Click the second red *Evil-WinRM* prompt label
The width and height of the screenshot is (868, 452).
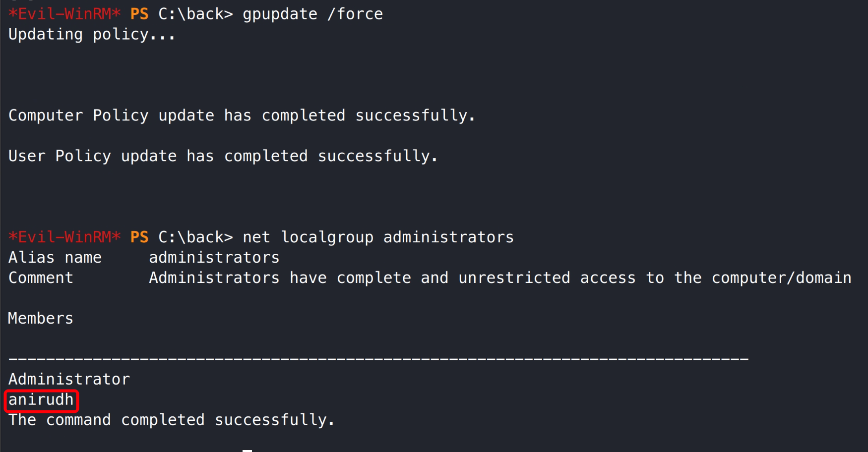64,237
